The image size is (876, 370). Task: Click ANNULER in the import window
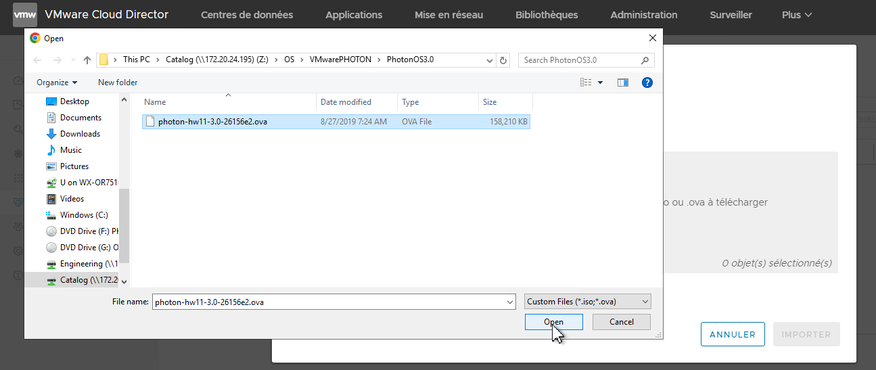[732, 335]
